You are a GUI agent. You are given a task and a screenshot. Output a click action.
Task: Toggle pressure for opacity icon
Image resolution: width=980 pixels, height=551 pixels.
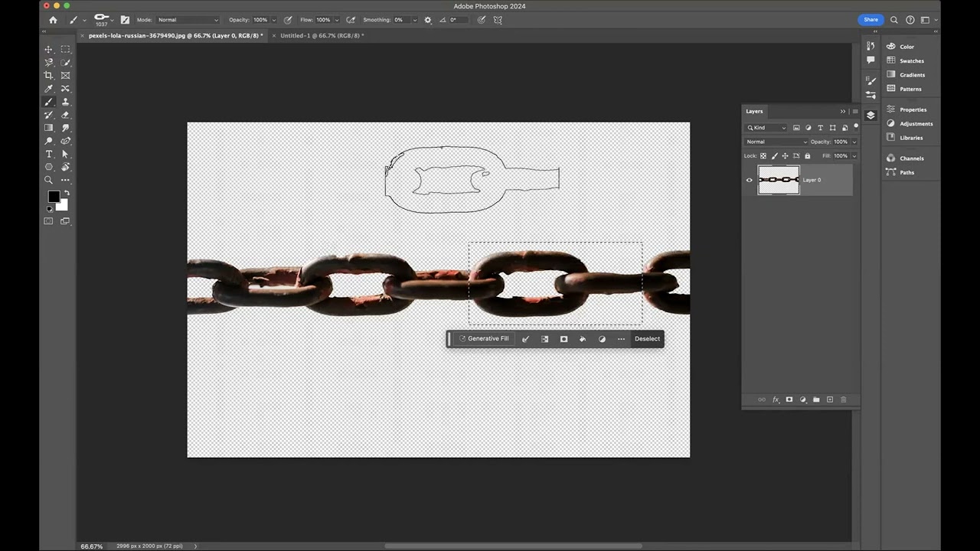(288, 20)
